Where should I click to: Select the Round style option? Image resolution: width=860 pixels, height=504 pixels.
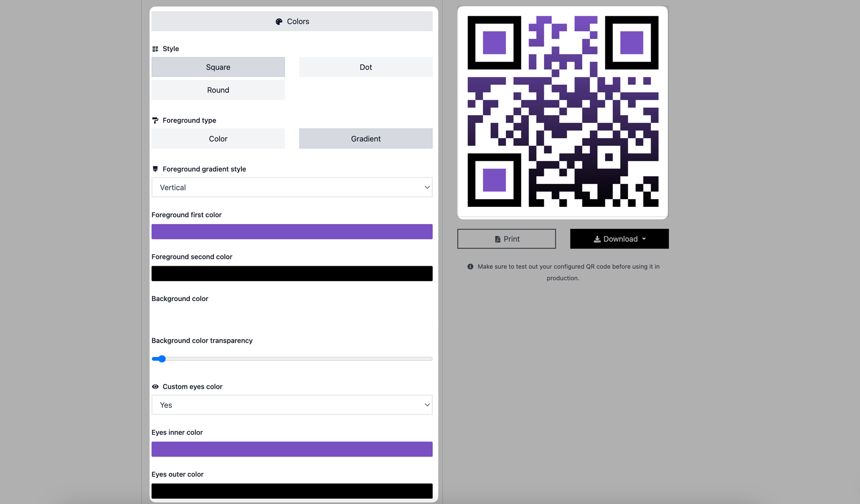218,90
